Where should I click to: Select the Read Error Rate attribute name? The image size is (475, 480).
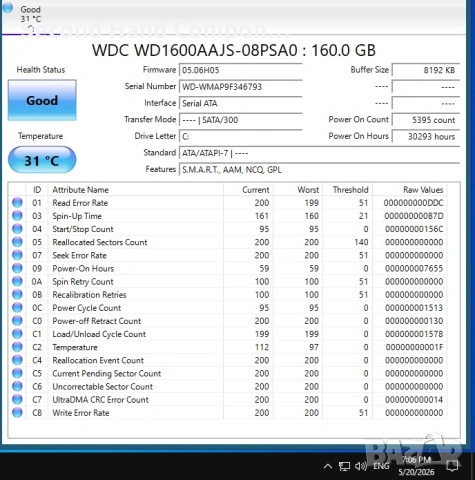[x=80, y=203]
